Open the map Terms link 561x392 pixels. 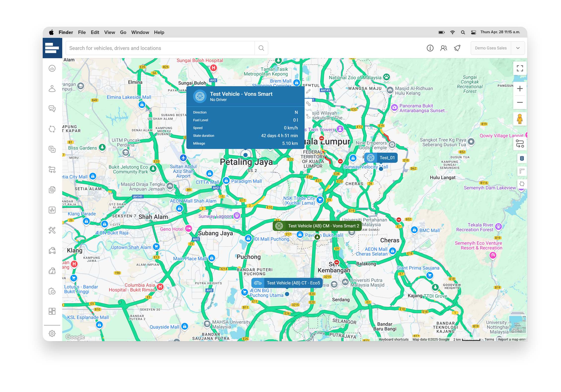489,339
